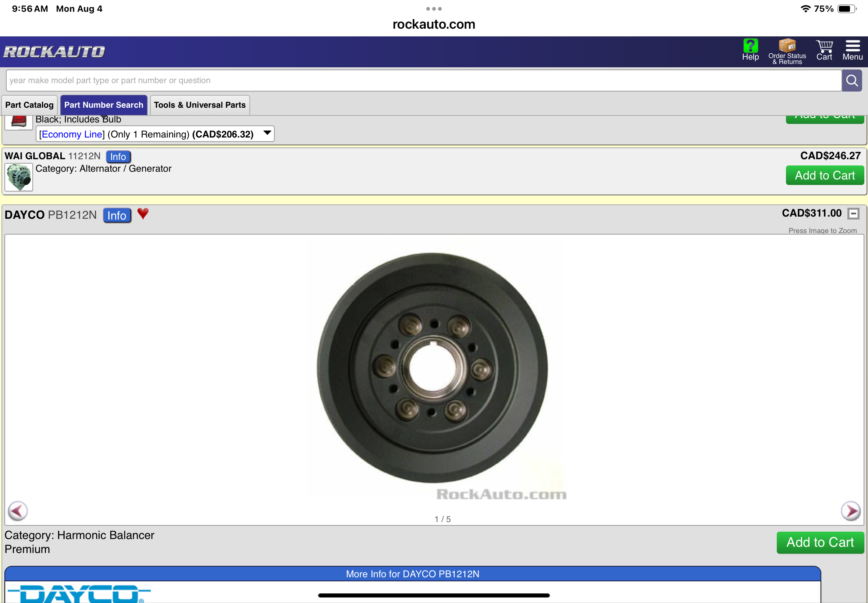
Task: Show previous product image
Action: [x=18, y=511]
